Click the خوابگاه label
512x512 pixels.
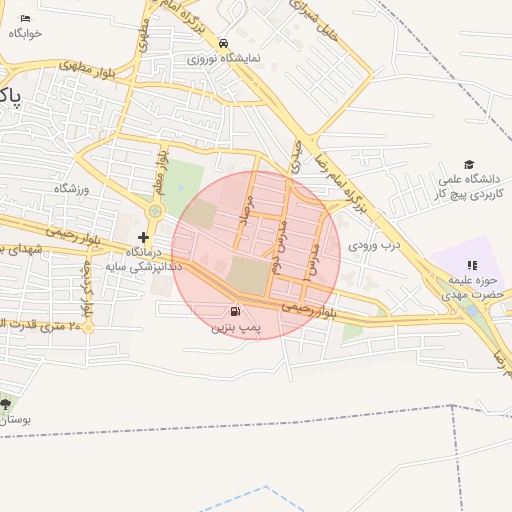point(25,33)
